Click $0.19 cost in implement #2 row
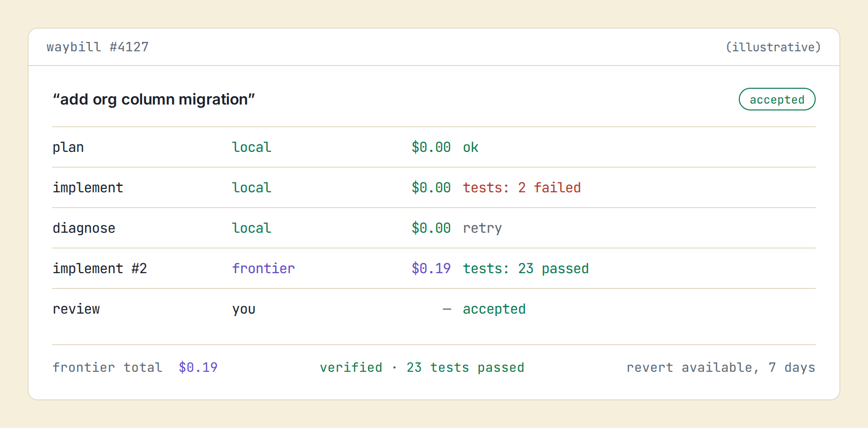Screen dimensions: 868x428 coord(431,268)
